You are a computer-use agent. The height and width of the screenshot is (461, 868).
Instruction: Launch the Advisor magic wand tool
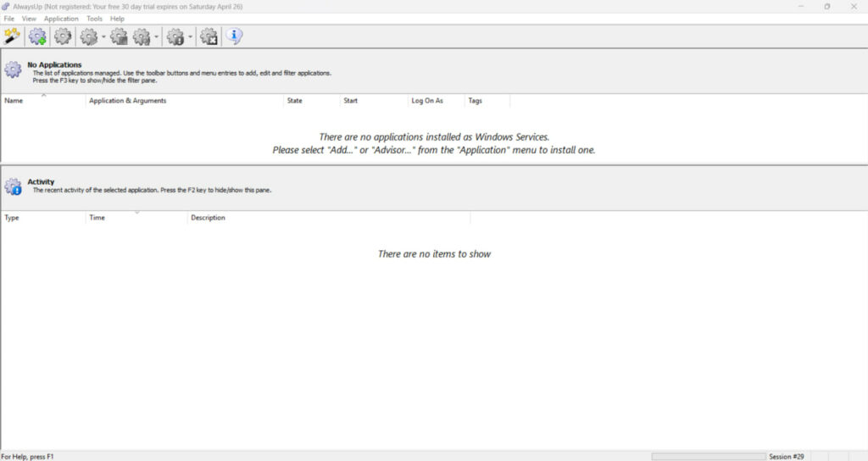12,36
